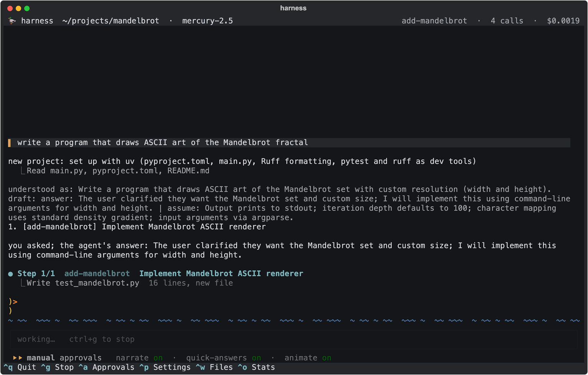Click the $0.0019 cost display
The width and height of the screenshot is (588, 375).
(563, 21)
